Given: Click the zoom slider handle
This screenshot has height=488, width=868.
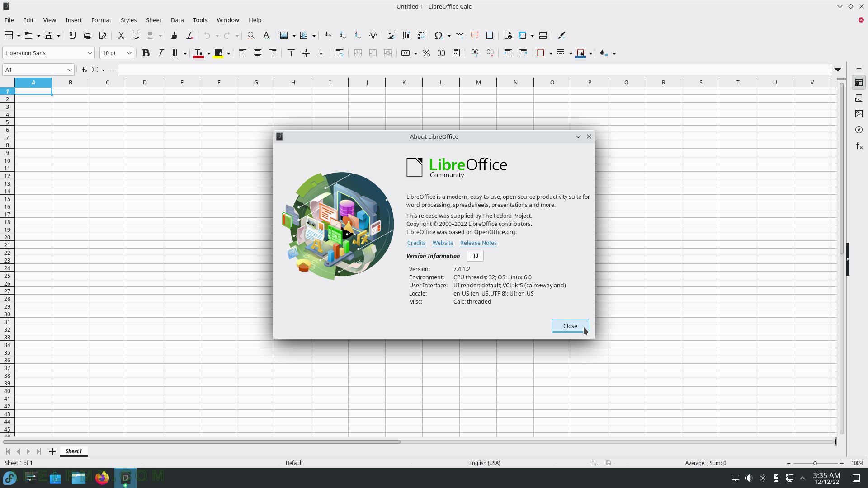Looking at the screenshot, I should 815,463.
